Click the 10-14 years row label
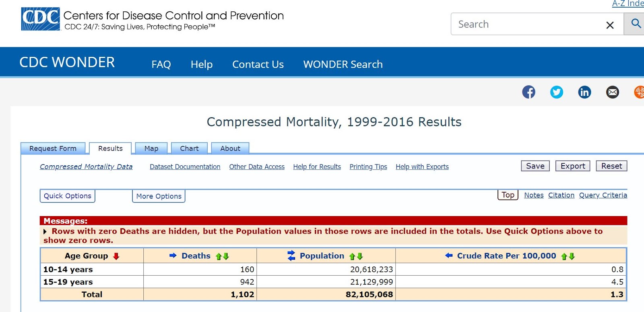This screenshot has width=644, height=312. [x=68, y=269]
